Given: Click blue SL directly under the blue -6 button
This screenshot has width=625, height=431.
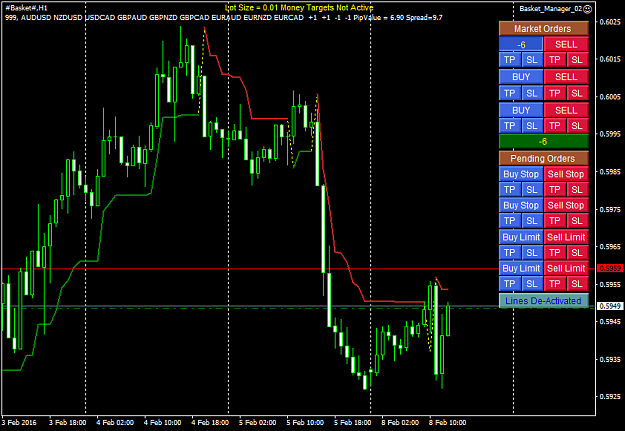Looking at the screenshot, I should tap(532, 60).
